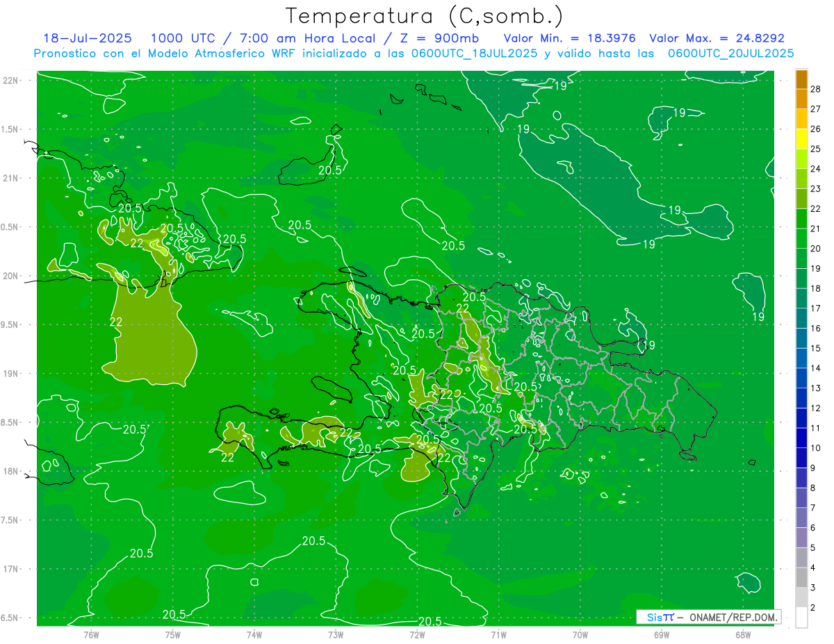Viewport: 834px width, 644px height.
Task: Click the '72W' longitude axis label
Action: click(x=417, y=634)
